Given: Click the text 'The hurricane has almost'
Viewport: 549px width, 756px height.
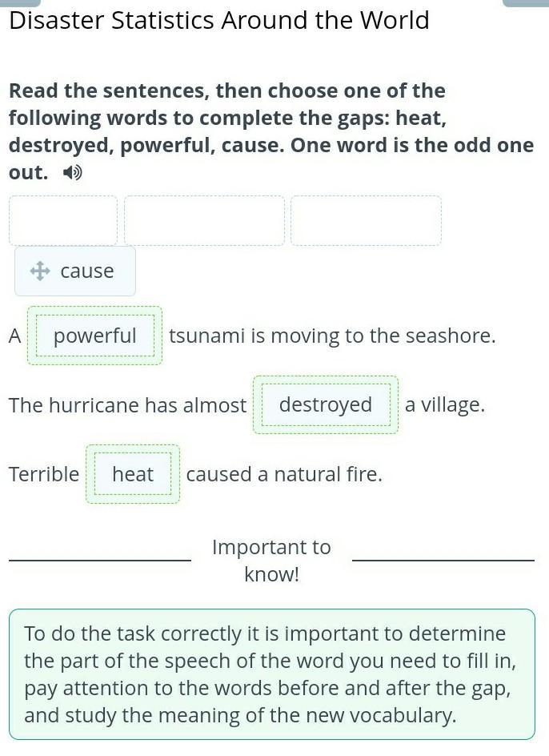Looking at the screenshot, I should tap(128, 405).
